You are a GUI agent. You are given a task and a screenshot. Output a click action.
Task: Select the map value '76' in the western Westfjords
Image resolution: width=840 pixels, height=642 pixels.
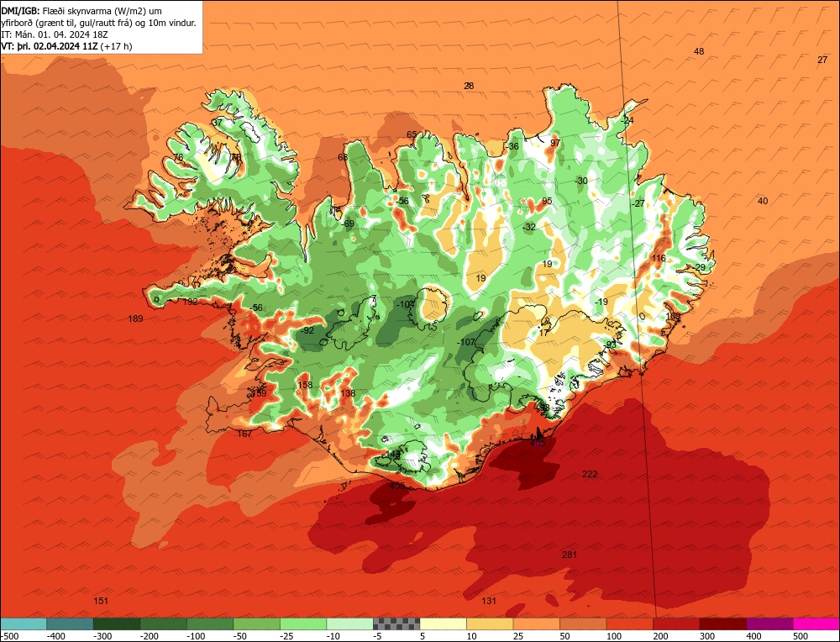tap(178, 157)
